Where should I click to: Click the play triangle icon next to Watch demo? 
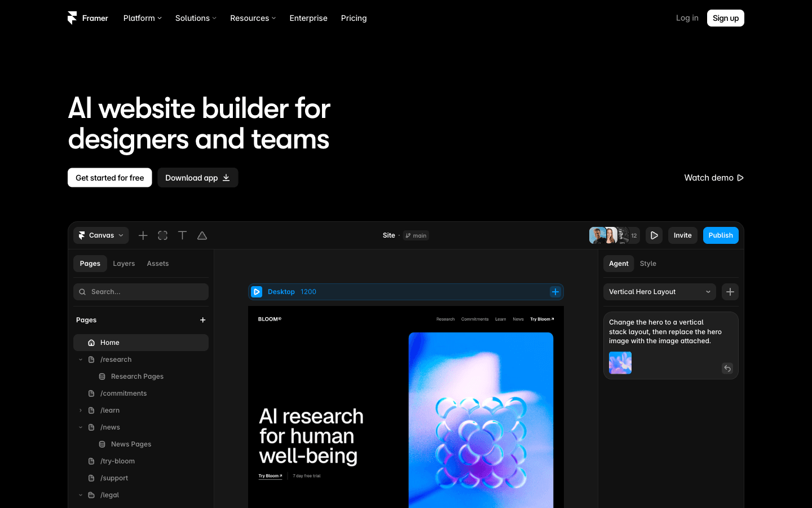tap(740, 178)
